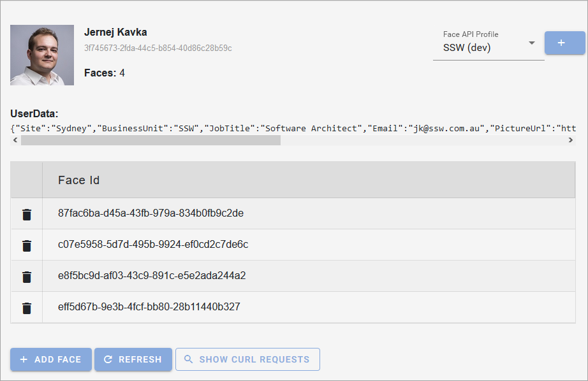Delete face e8f5bc9d using its trash icon
Viewport: 588px width, 381px height.
pyautogui.click(x=26, y=276)
